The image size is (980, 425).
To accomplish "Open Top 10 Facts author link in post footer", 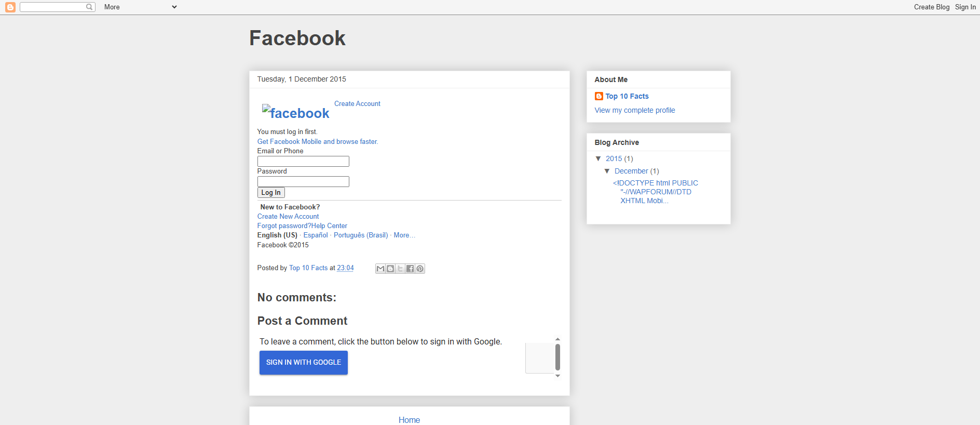I will pyautogui.click(x=308, y=268).
